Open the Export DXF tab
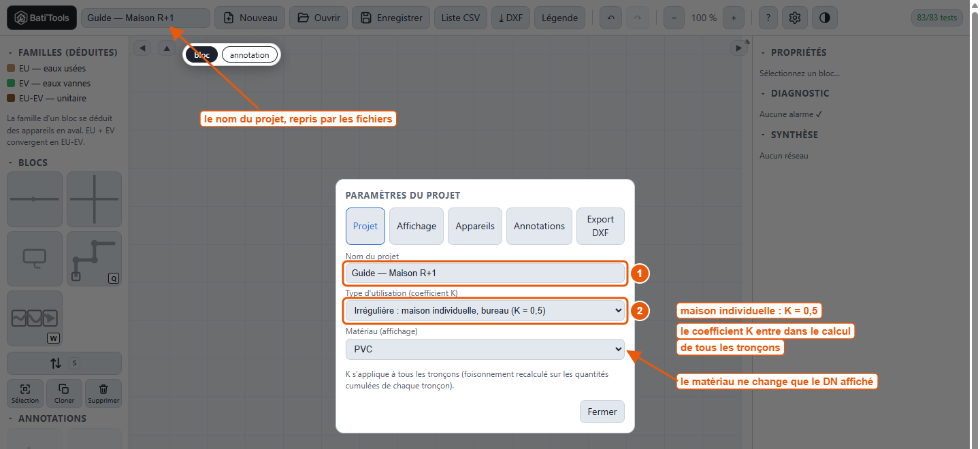The width and height of the screenshot is (980, 449). click(x=600, y=226)
